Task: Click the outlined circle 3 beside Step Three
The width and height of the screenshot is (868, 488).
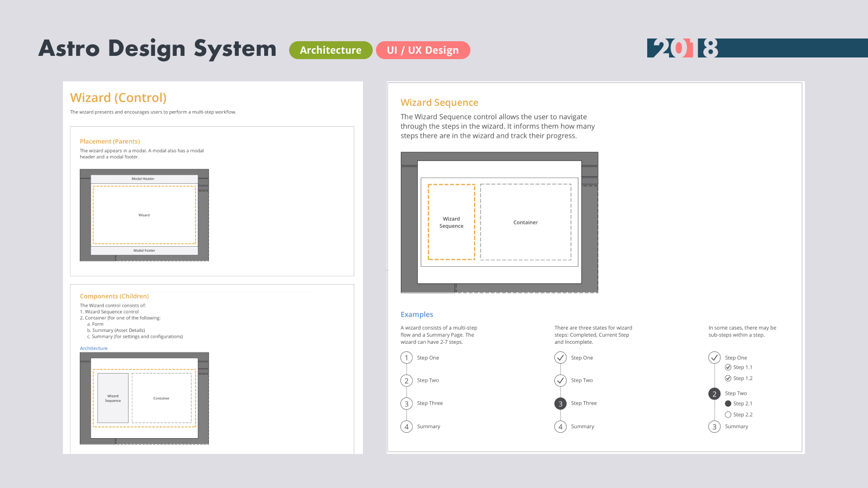Action: click(406, 403)
